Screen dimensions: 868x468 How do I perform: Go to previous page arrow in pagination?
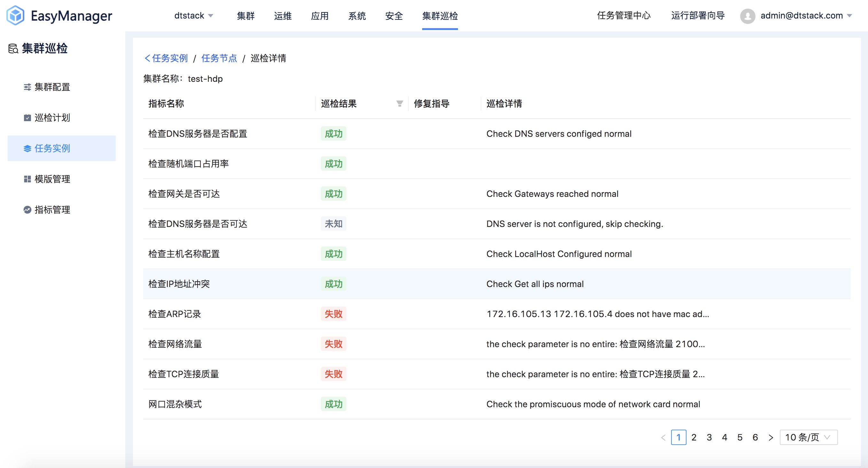(x=663, y=438)
